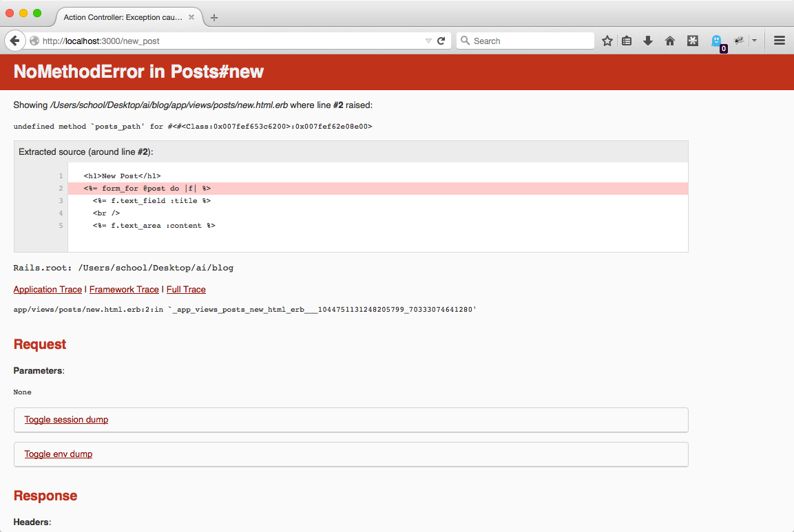Open the Firefox hamburger menu
Image resolution: width=794 pixels, height=532 pixels.
tap(780, 41)
